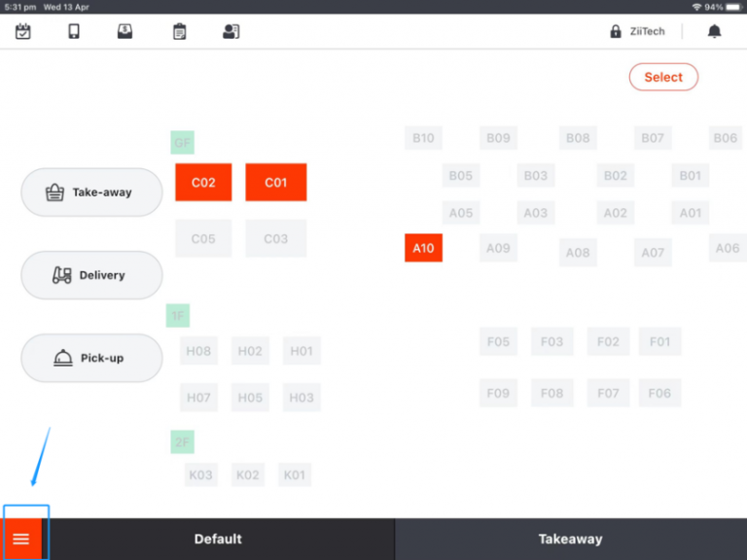Start a Delivery order
747x560 pixels.
[91, 275]
